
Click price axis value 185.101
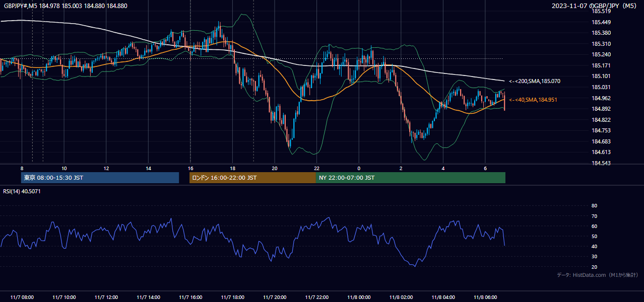(x=601, y=76)
